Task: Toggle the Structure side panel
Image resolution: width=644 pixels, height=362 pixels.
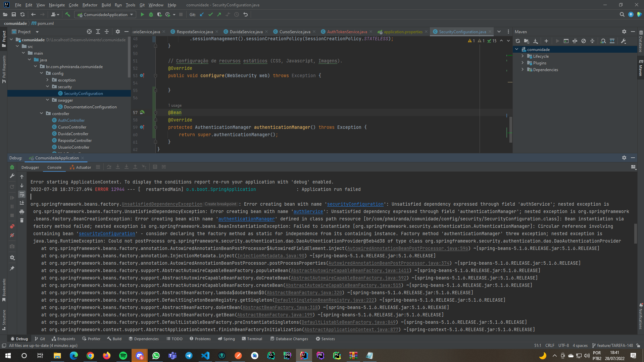Action: click(4, 320)
